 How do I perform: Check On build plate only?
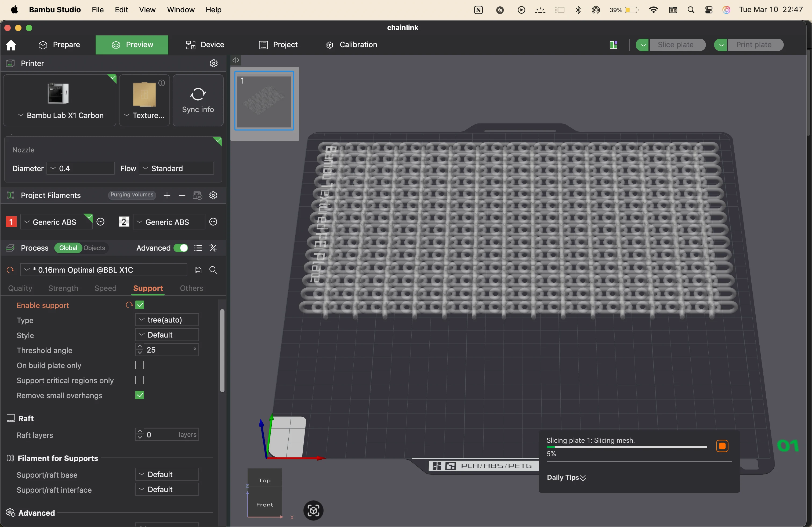(x=140, y=365)
